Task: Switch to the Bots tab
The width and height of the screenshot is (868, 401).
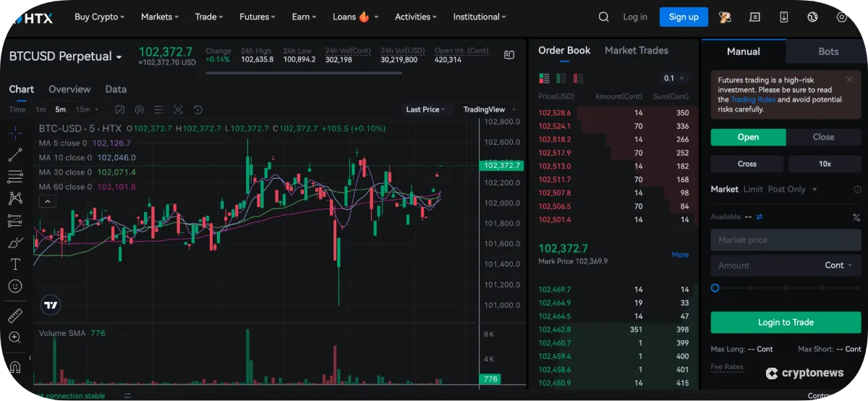Action: tap(828, 51)
